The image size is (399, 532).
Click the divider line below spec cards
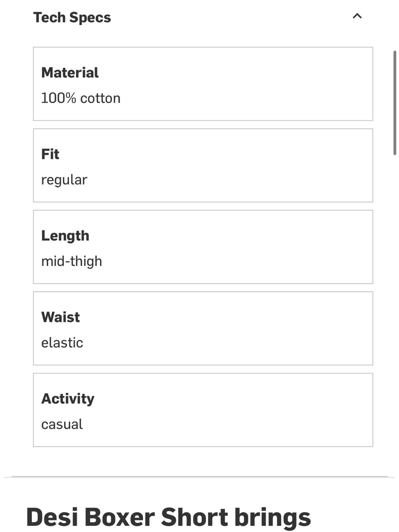(x=199, y=477)
